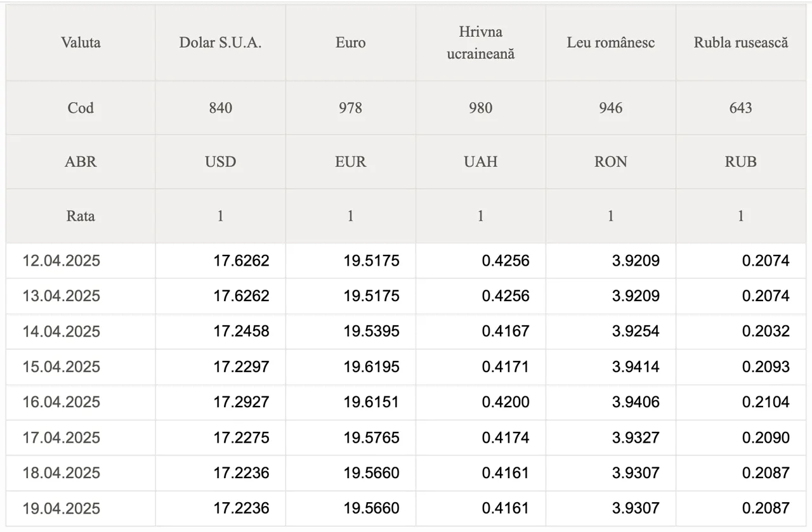Select the Leu românesc header cell
The height and width of the screenshot is (532, 812).
click(610, 43)
